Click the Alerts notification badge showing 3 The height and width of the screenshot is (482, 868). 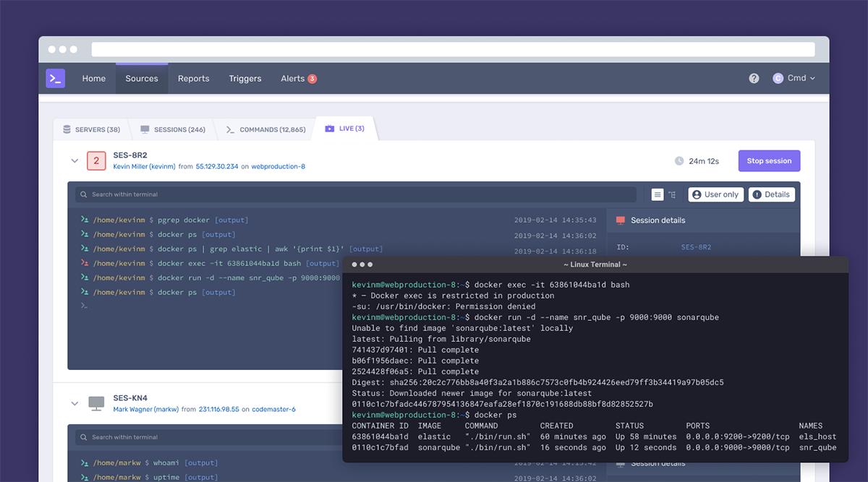click(312, 79)
